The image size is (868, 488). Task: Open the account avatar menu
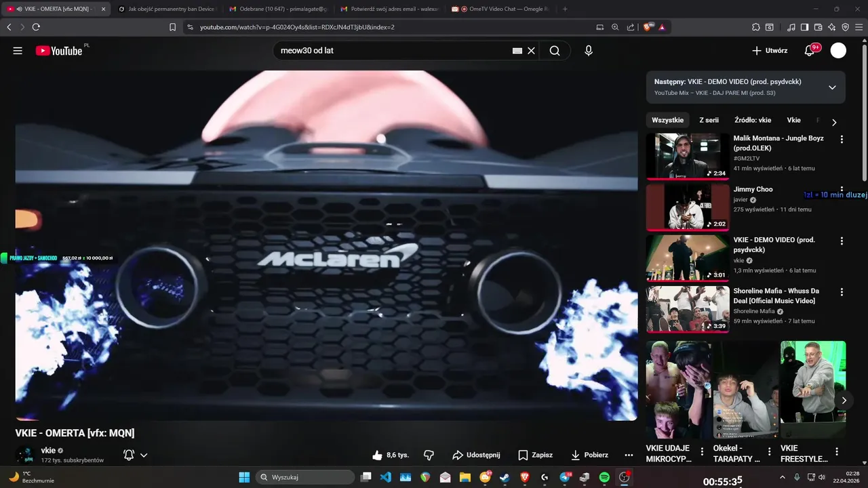[x=839, y=51]
